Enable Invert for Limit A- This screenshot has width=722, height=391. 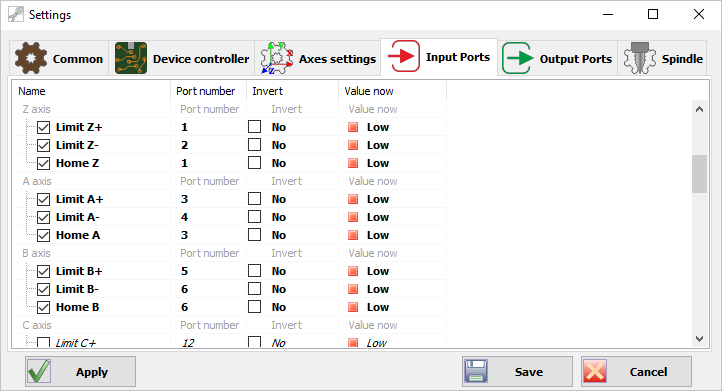click(255, 216)
